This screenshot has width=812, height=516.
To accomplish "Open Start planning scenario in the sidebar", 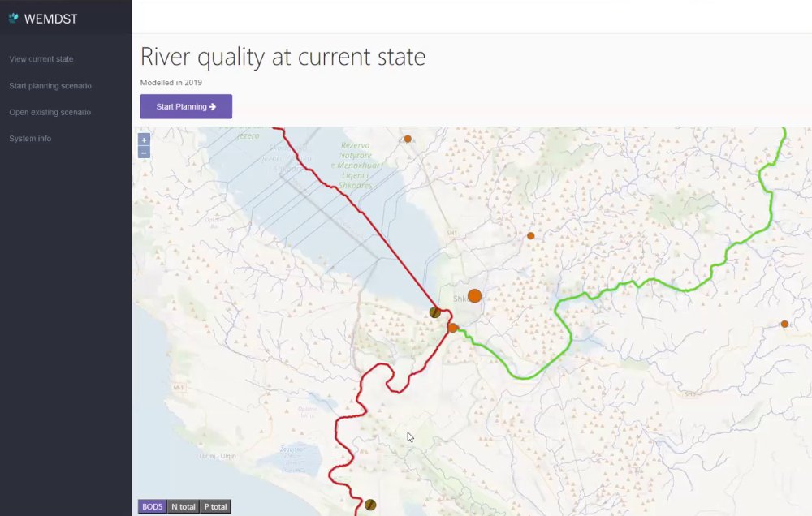I will 50,86.
